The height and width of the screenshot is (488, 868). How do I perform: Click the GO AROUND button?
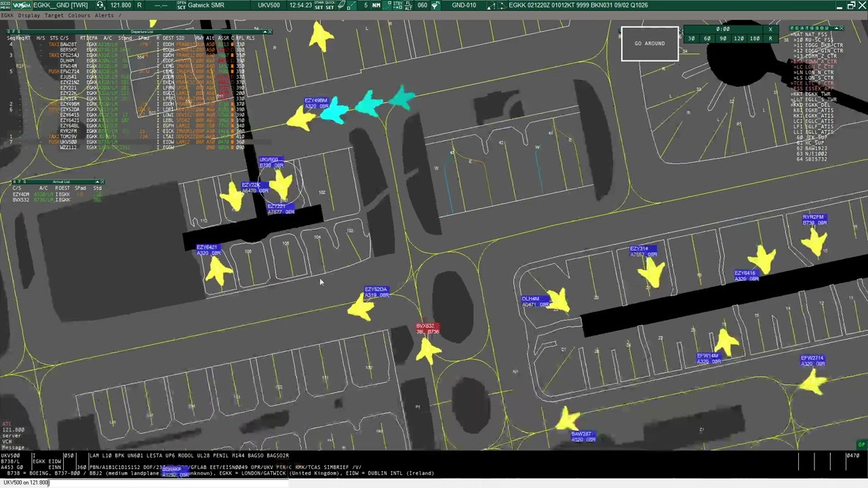coord(650,43)
